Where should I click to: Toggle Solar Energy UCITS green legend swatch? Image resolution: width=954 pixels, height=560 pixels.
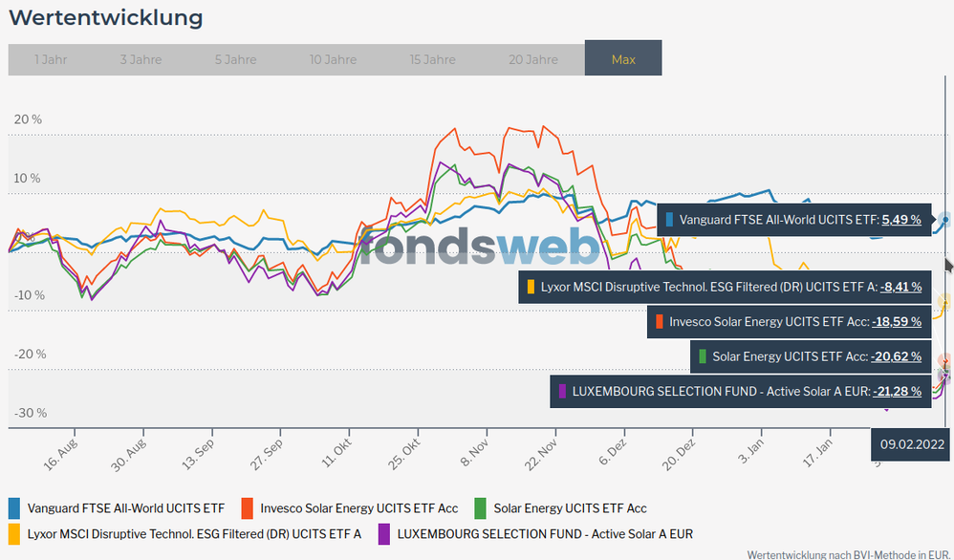point(481,508)
